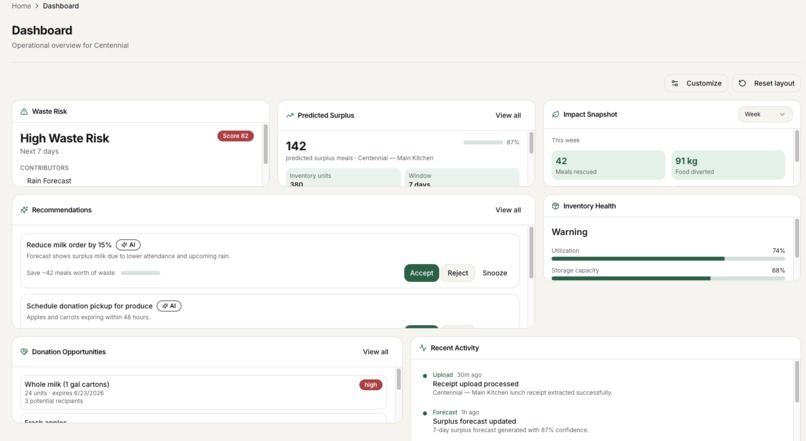806x441 pixels.
Task: Click the Score 82 badge
Action: [235, 136]
